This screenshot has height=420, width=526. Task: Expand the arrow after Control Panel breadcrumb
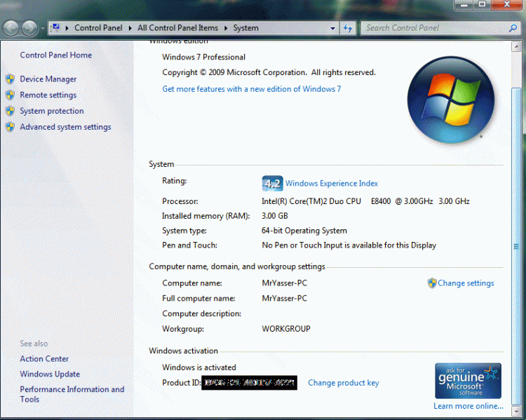click(x=130, y=28)
